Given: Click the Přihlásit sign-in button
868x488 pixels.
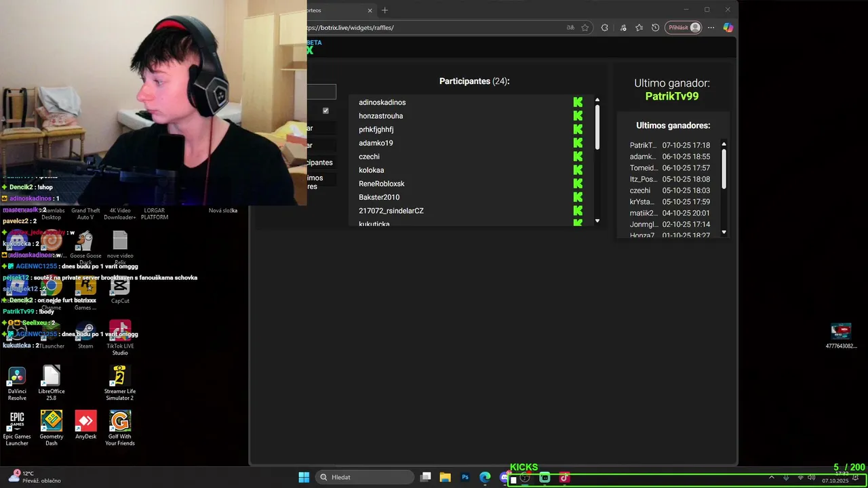Looking at the screenshot, I should (684, 28).
